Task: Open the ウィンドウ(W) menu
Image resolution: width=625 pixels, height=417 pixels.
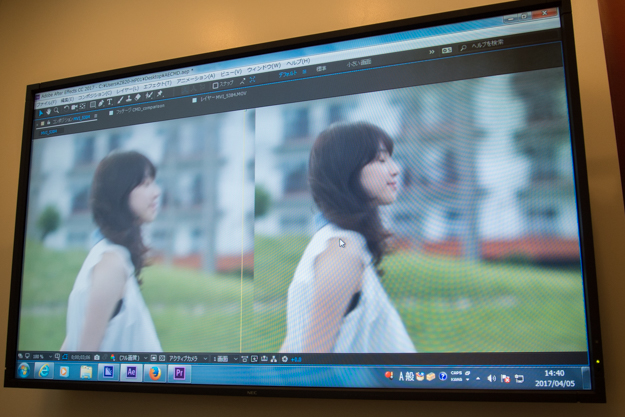Action: tap(262, 69)
